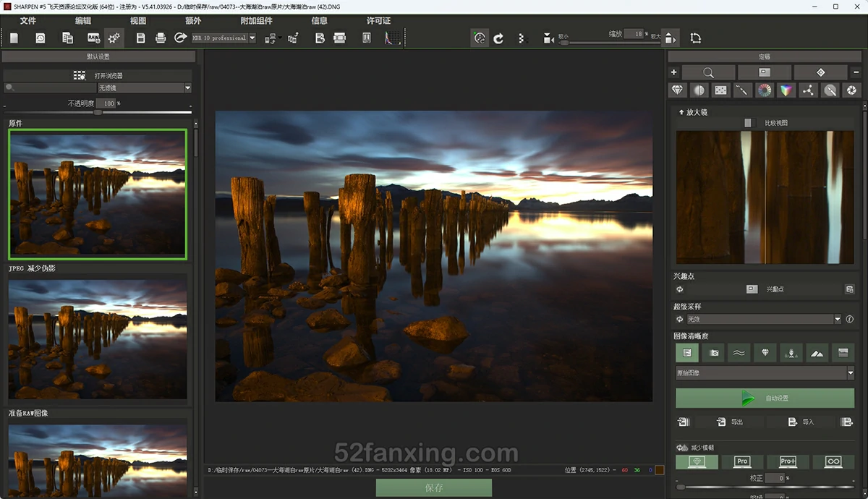Open the 附加组件 menu
Viewport: 868px width, 499px height.
point(257,21)
